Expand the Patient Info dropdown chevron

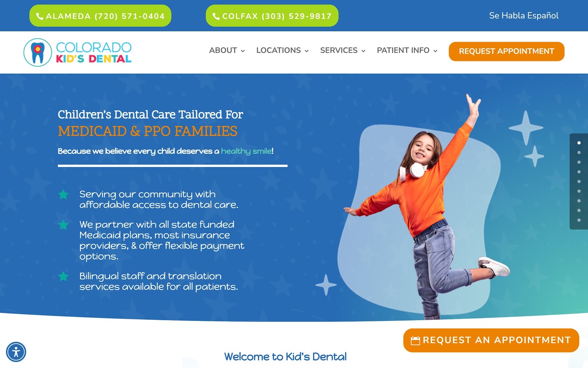click(x=435, y=51)
